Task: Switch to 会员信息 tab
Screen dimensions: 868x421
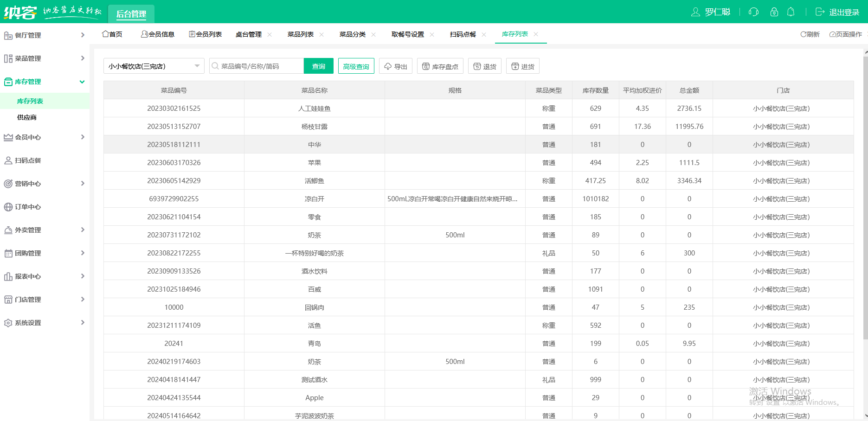Action: (158, 34)
